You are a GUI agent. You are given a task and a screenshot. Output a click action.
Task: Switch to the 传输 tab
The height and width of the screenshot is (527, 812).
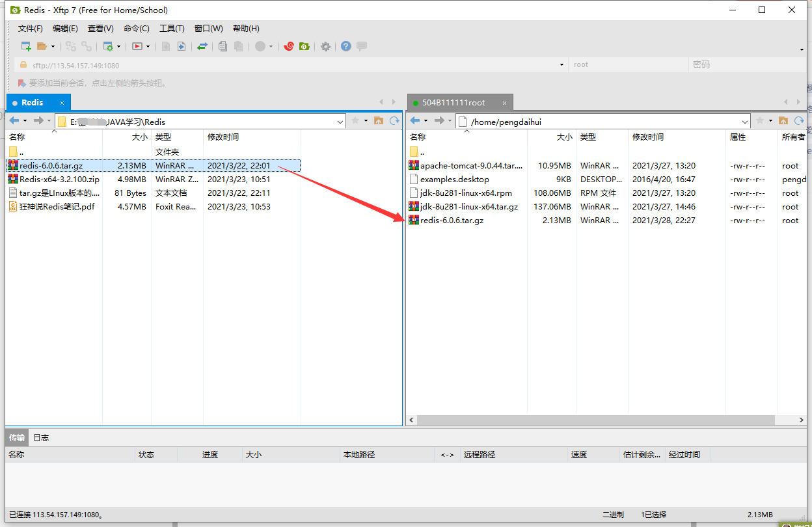point(17,437)
